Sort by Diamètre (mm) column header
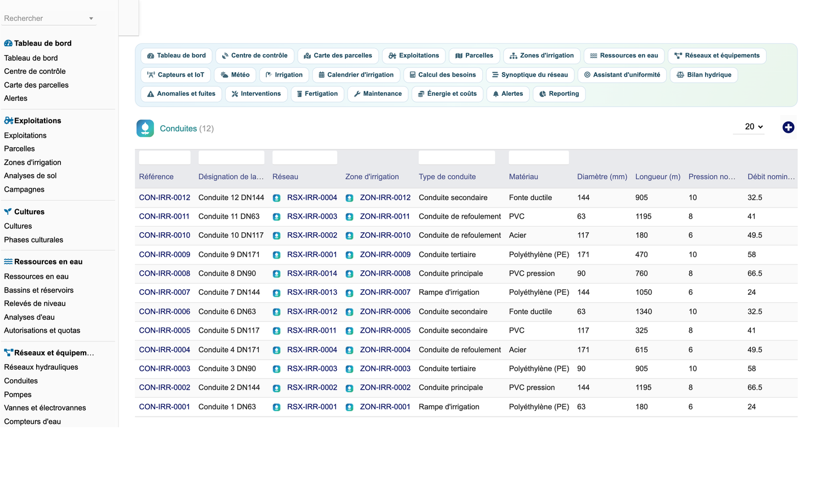Screen dimensions: 815x504 click(x=602, y=177)
